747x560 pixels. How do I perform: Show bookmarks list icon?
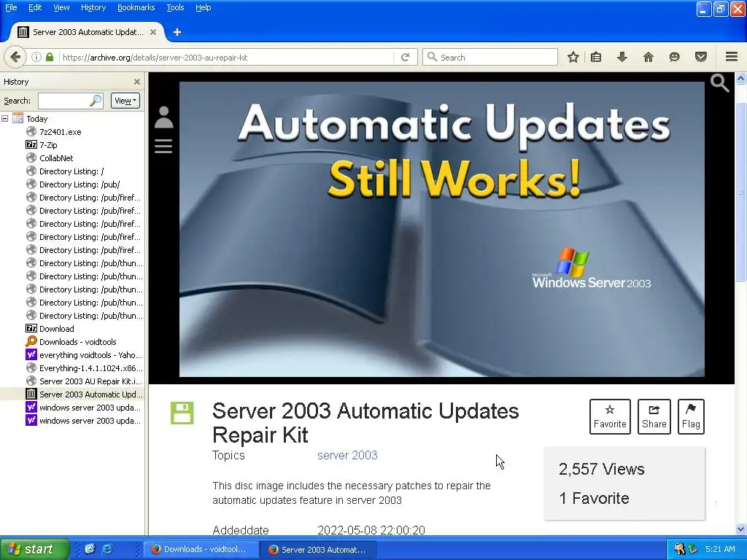point(596,57)
